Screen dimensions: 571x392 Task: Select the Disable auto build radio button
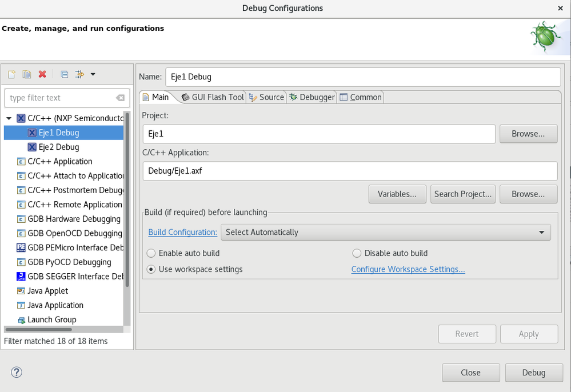357,253
